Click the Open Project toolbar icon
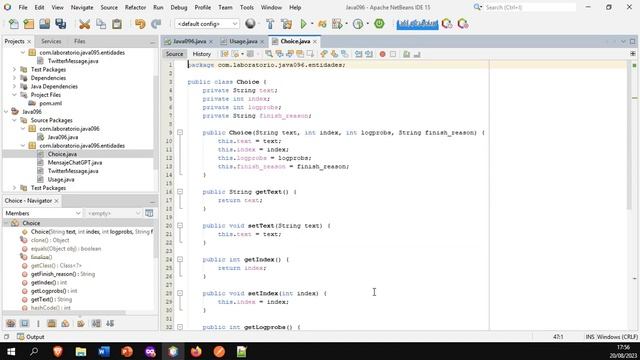The image size is (640, 360). tap(44, 24)
